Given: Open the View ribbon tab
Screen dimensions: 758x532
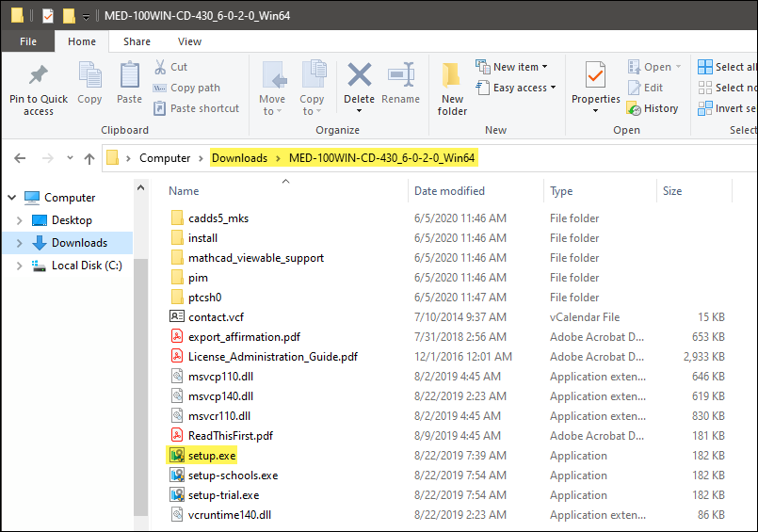Looking at the screenshot, I should (x=189, y=41).
